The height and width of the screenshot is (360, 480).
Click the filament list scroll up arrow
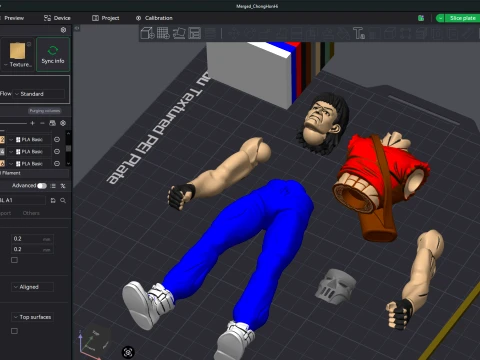68,133
